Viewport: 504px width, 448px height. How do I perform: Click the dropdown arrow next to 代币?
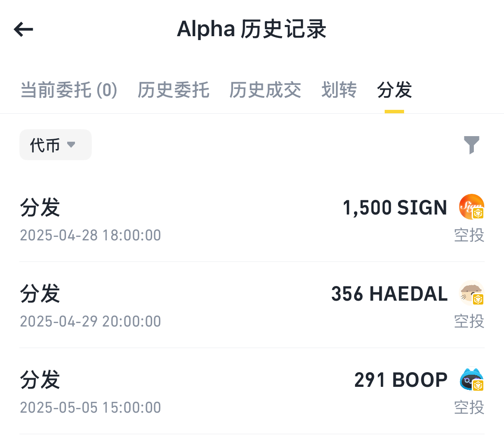[71, 145]
